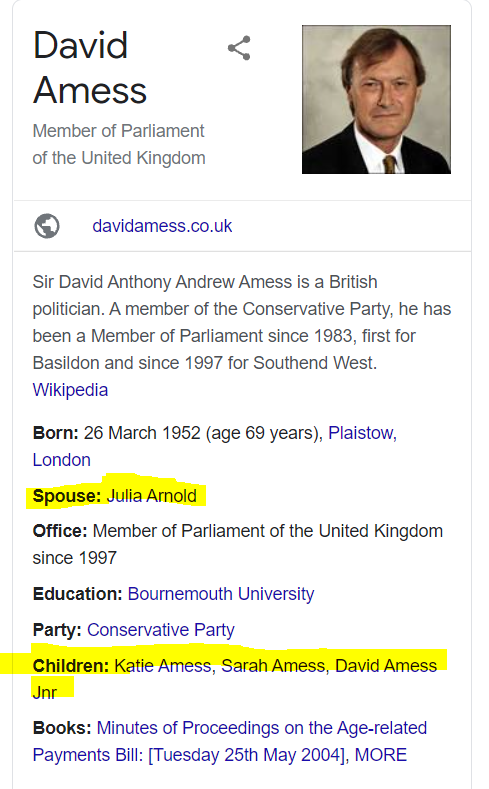Click the globe website icon
This screenshot has width=489, height=789.
point(47,226)
